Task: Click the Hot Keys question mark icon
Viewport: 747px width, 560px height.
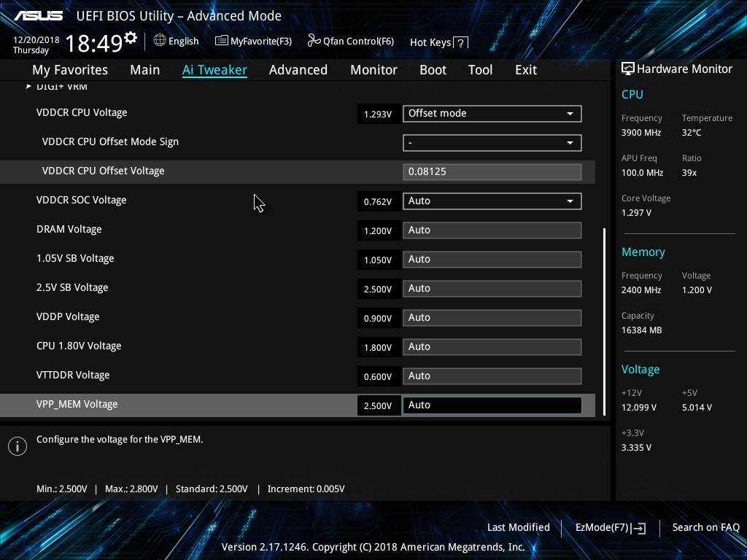Action: click(x=461, y=43)
